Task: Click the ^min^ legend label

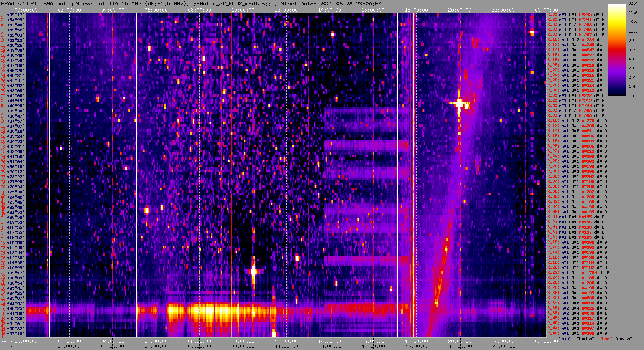Action: coord(565,338)
